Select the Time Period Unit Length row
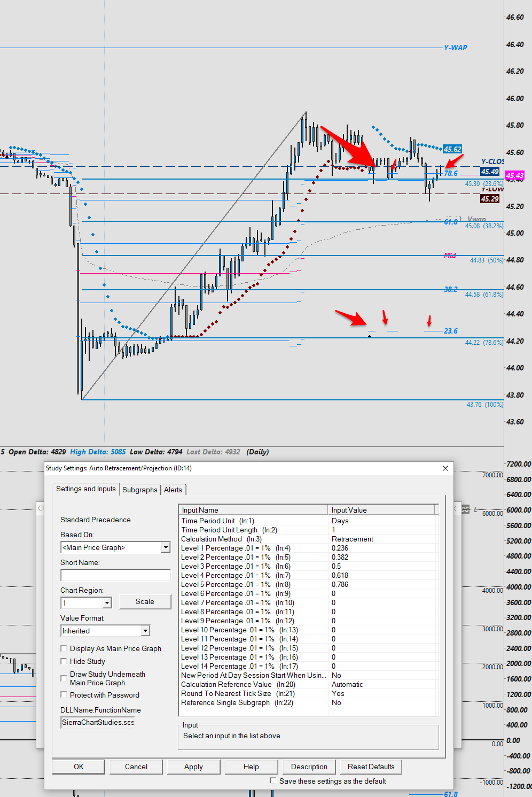The height and width of the screenshot is (797, 532). (308, 530)
